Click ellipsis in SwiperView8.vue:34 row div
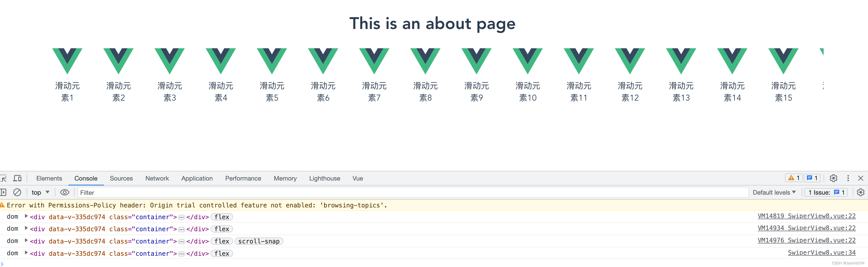868x267 pixels. coord(182,254)
